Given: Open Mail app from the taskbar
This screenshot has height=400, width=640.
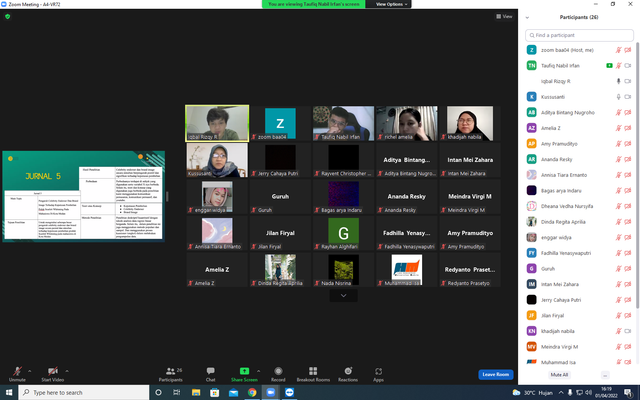Looking at the screenshot, I should click(233, 392).
